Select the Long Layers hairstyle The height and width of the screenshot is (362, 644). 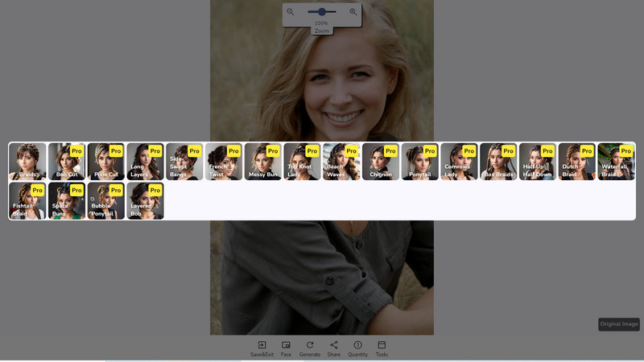point(145,162)
